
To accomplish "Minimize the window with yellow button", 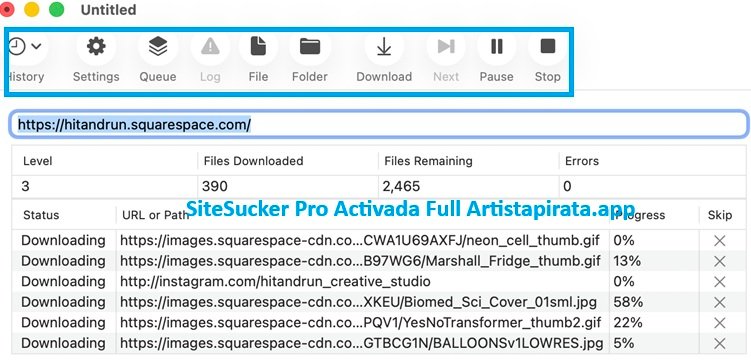I will [x=32, y=9].
